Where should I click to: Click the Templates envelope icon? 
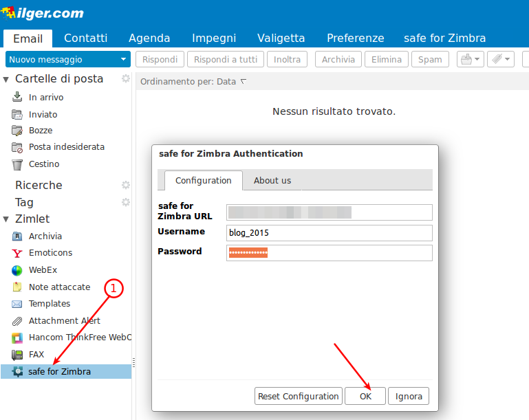(17, 304)
